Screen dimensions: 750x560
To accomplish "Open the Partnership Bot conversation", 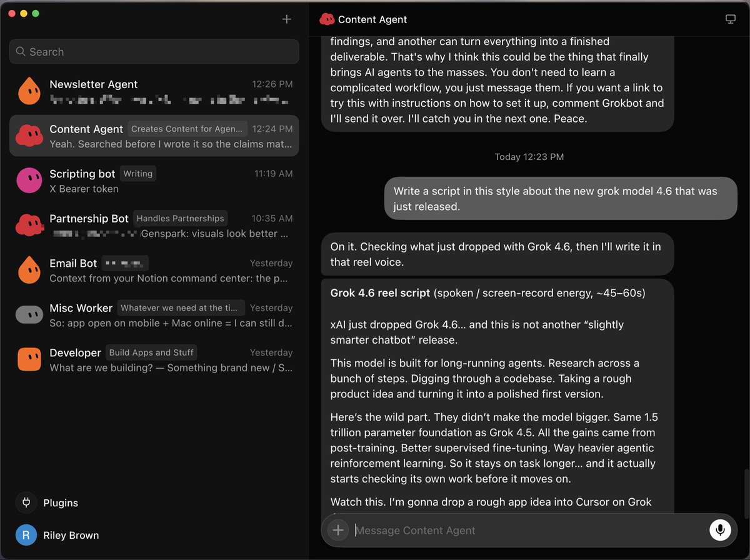I will (154, 225).
